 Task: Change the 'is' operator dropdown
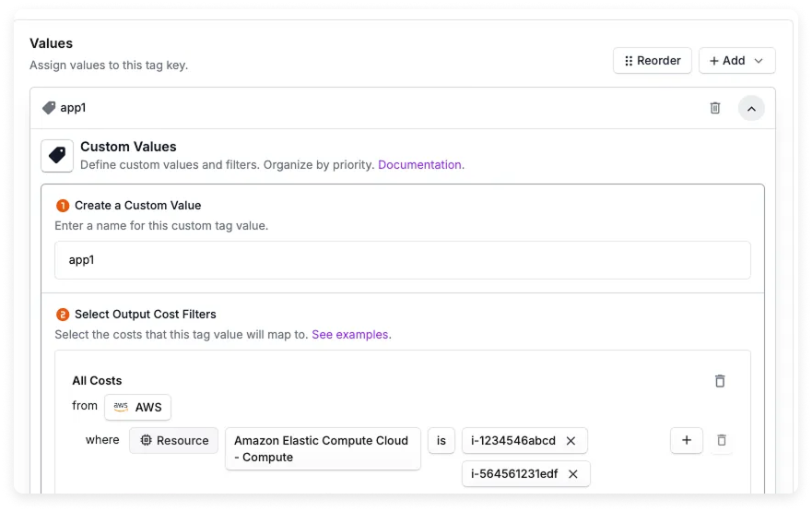[x=441, y=440]
